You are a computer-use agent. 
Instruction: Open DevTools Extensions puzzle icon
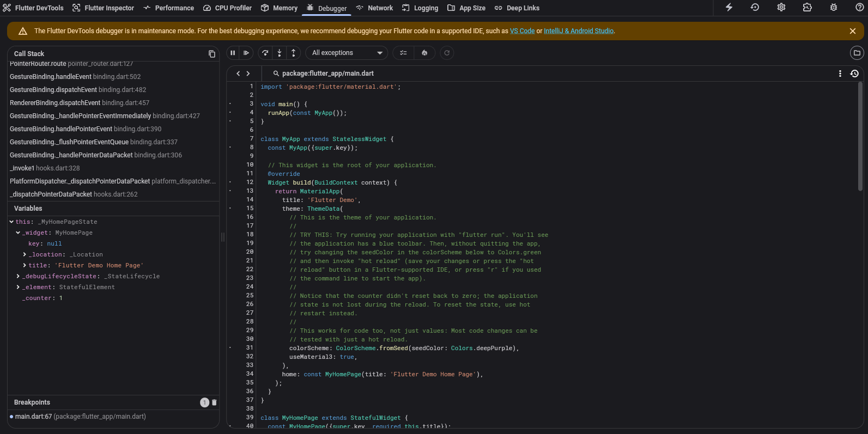[x=808, y=8]
